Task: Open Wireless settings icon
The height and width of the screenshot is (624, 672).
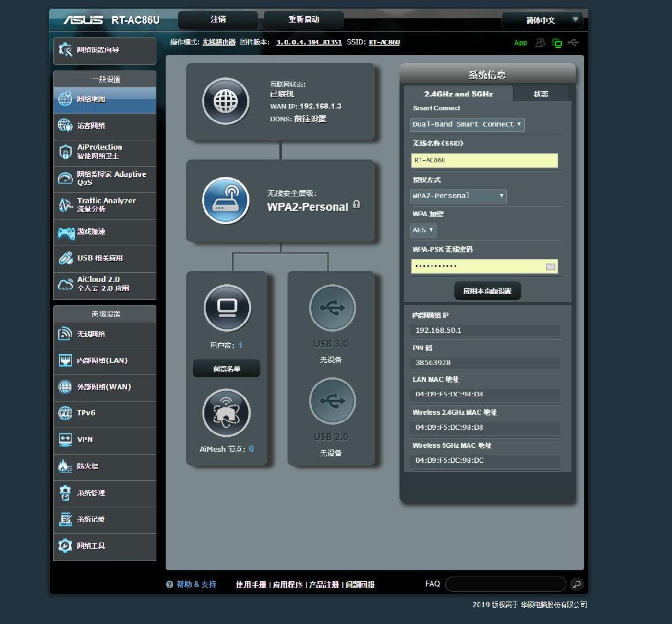Action: [x=65, y=333]
